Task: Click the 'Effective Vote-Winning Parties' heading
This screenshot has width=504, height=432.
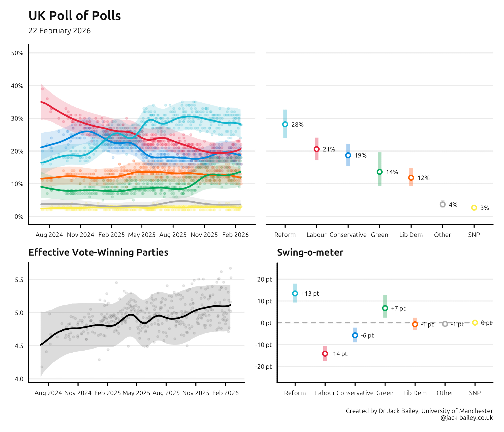Action: tap(98, 252)
